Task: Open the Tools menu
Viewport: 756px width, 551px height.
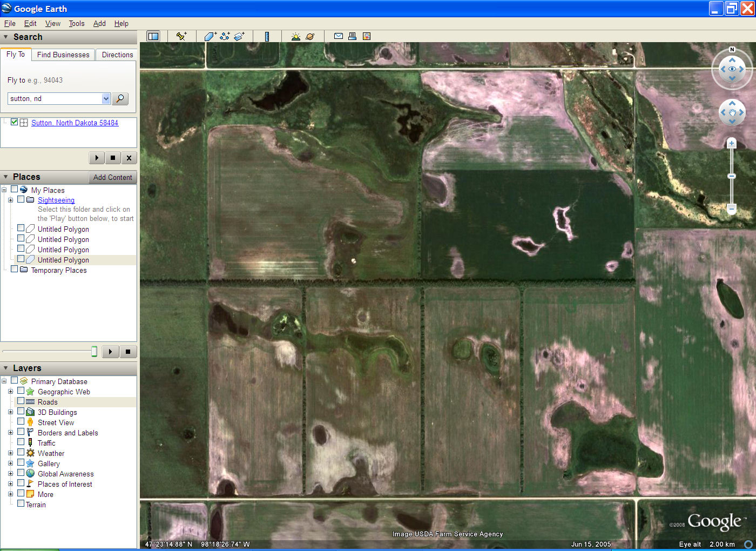Action: 77,23
